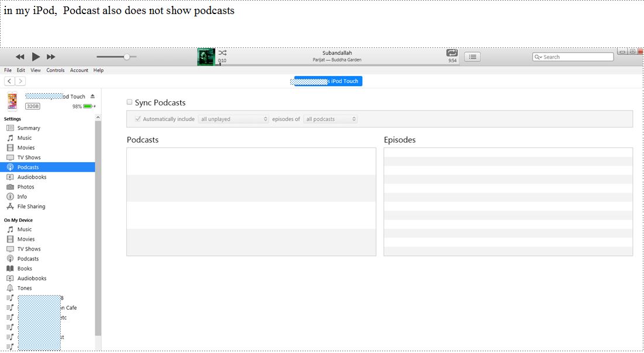Click the play button
Viewport: 644px width, 353px height.
click(36, 57)
